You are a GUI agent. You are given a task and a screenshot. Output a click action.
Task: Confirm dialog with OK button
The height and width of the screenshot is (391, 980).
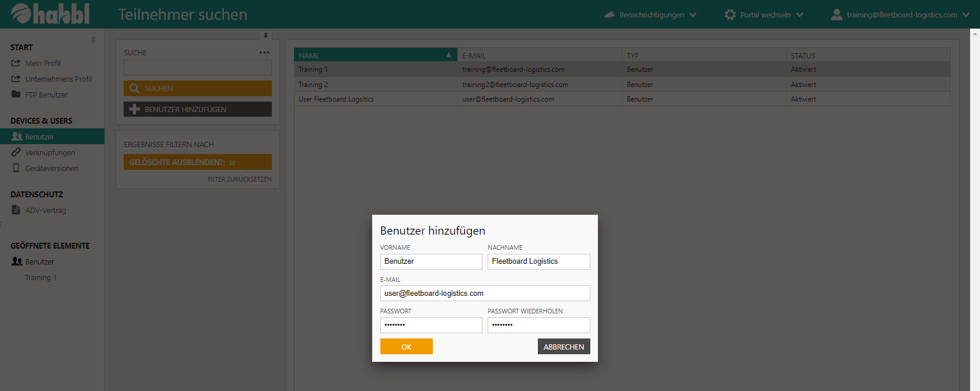point(406,347)
